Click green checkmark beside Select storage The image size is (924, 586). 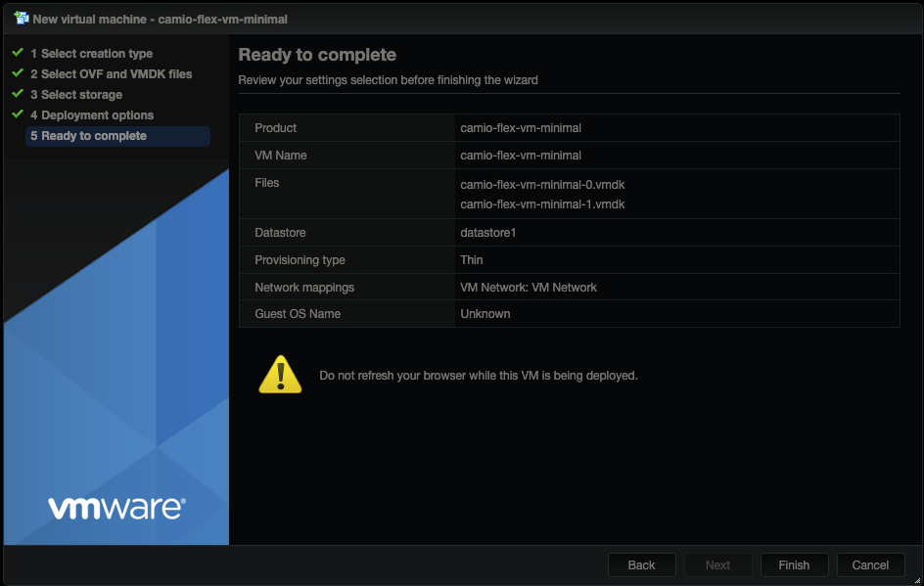point(18,94)
